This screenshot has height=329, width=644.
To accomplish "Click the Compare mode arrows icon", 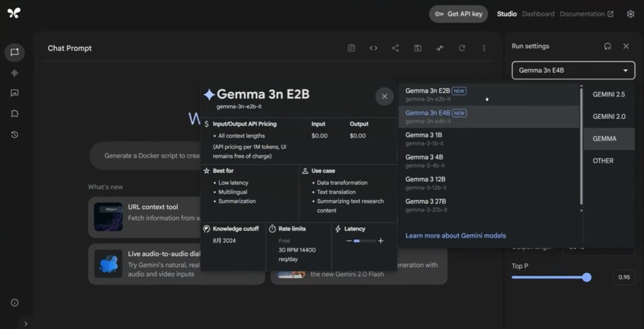I will pos(440,48).
